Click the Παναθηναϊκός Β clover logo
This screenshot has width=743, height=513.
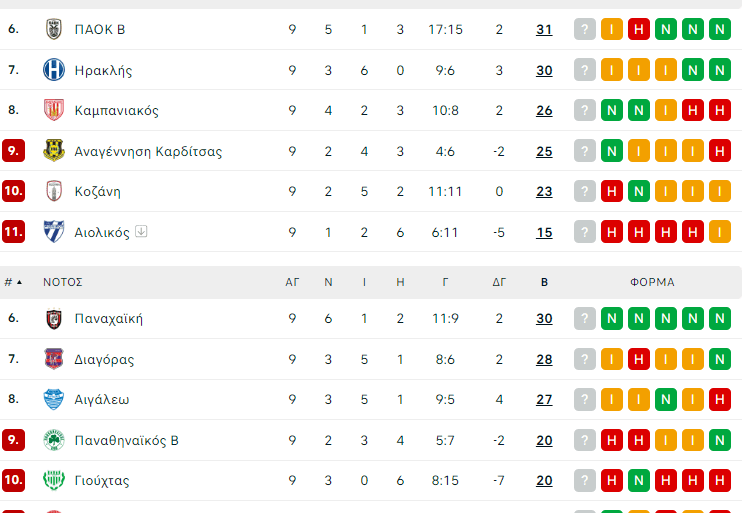coord(54,440)
